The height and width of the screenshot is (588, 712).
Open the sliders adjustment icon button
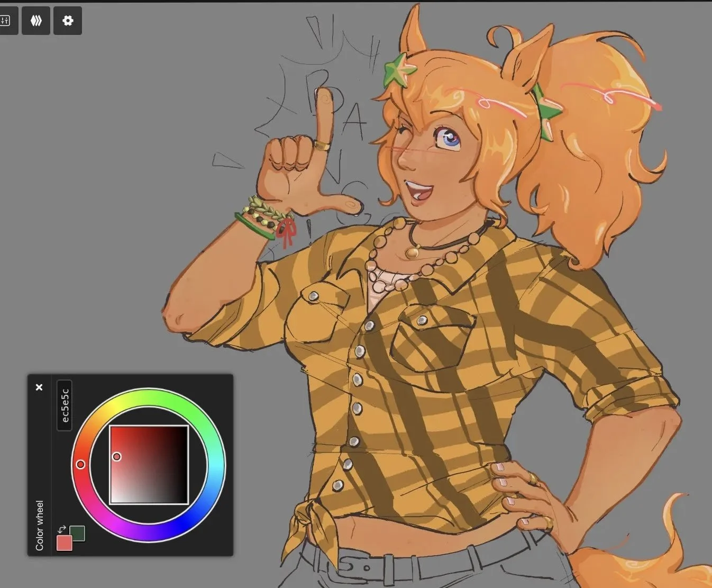click(x=6, y=21)
